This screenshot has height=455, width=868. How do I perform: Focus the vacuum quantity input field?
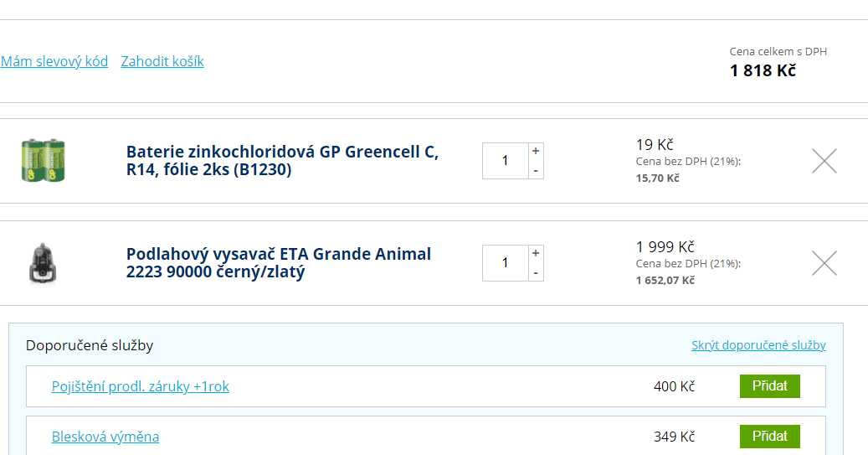[x=505, y=262]
